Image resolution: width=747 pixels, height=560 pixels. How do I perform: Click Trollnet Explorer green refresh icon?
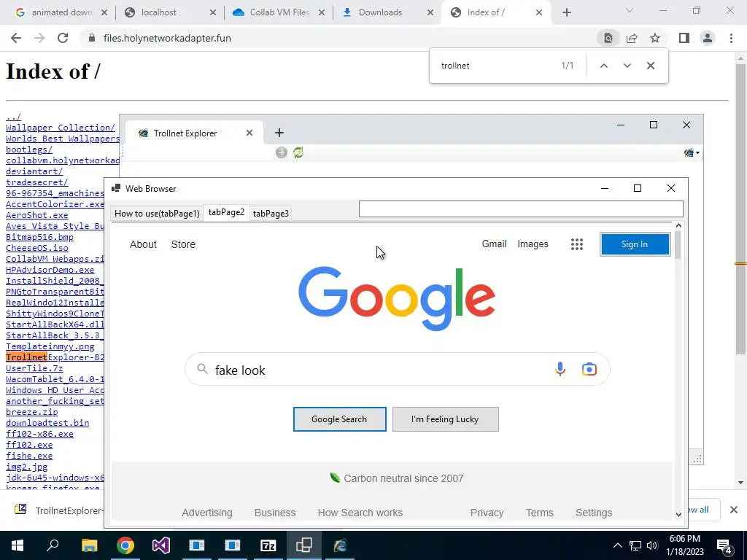tap(298, 152)
